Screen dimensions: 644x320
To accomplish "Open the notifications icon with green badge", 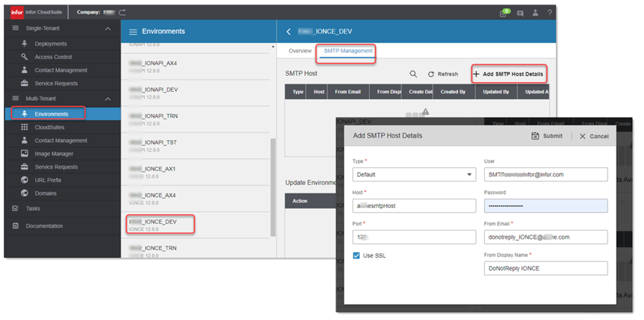I will point(503,13).
